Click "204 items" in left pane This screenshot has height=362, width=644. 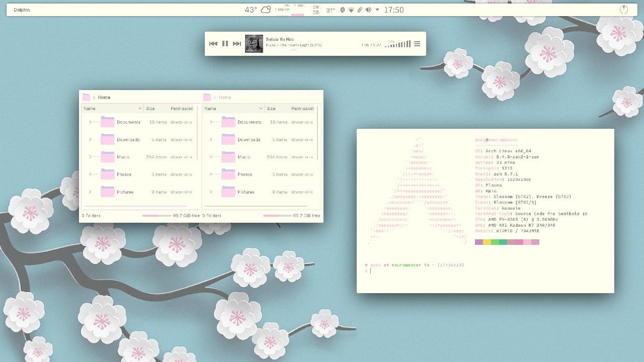[156, 157]
